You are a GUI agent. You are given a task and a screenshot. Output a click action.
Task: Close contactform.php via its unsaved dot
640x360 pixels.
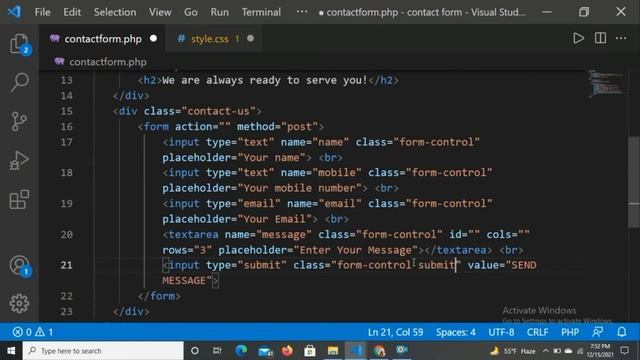point(153,38)
